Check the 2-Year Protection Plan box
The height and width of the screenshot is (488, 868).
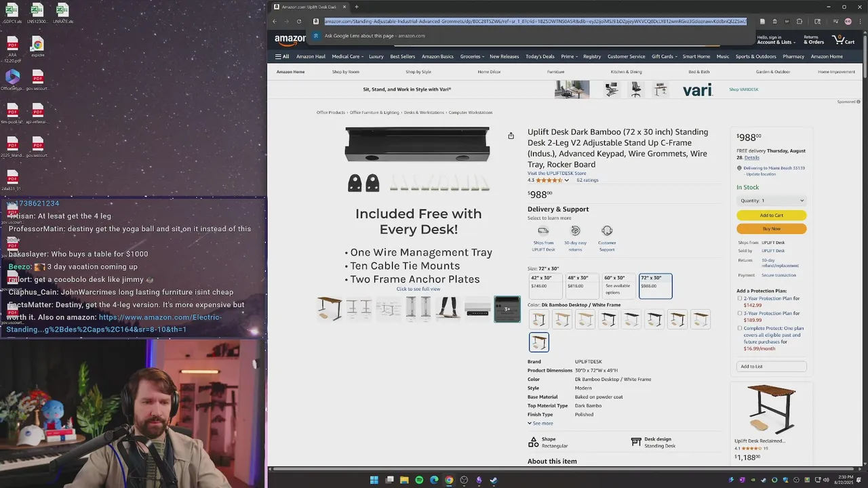point(740,298)
